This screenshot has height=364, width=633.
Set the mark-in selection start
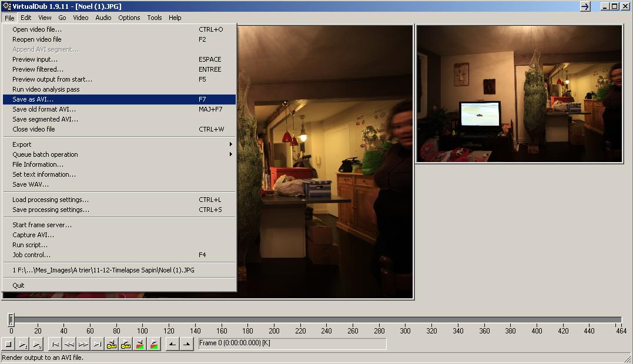tap(172, 344)
